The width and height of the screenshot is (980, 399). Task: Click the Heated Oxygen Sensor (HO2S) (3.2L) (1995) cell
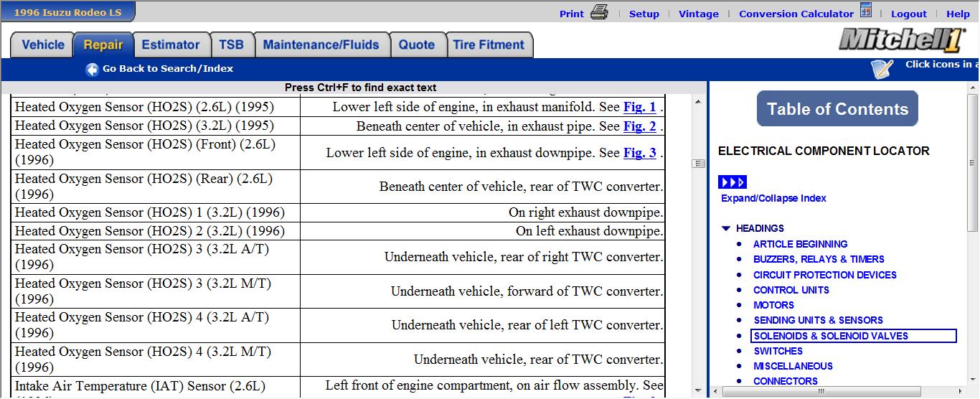[x=155, y=126]
